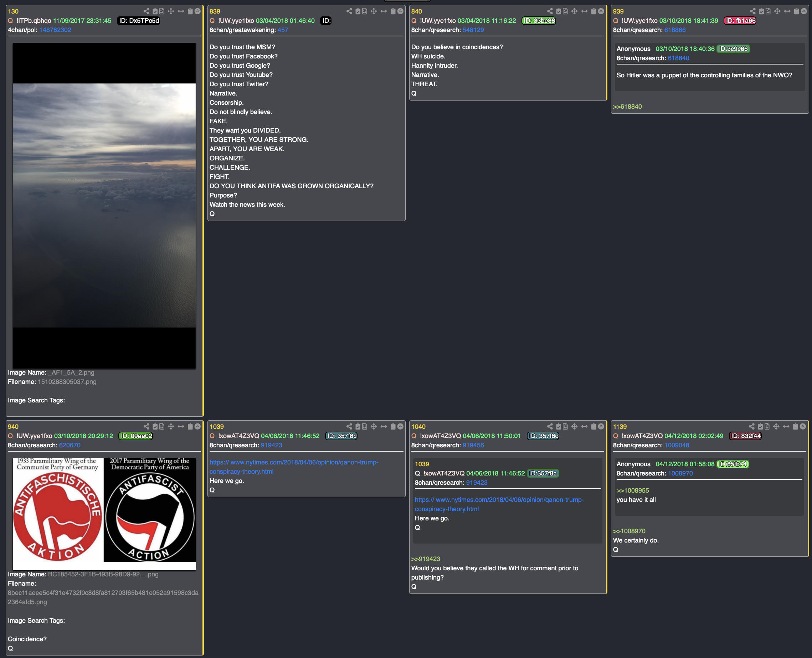Click image file icon on post 130
Screen dimensions: 812x658
point(162,11)
